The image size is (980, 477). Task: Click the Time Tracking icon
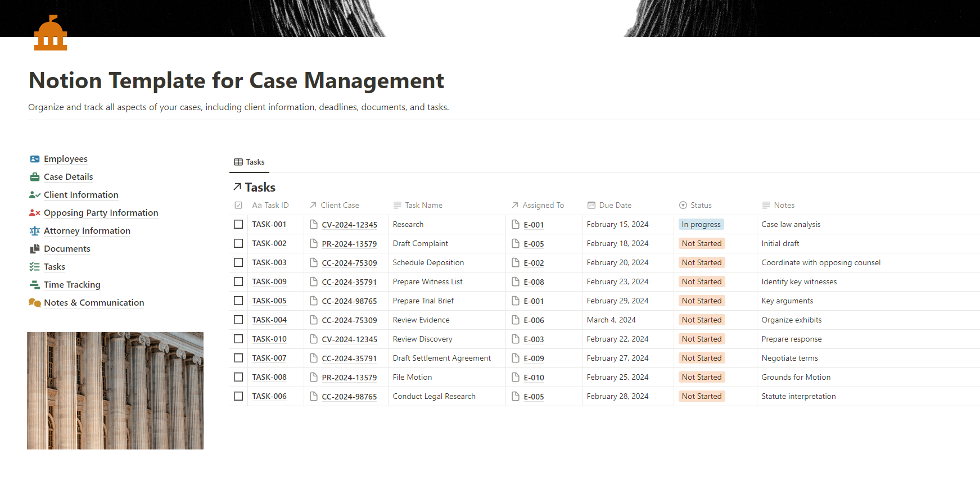pos(35,285)
